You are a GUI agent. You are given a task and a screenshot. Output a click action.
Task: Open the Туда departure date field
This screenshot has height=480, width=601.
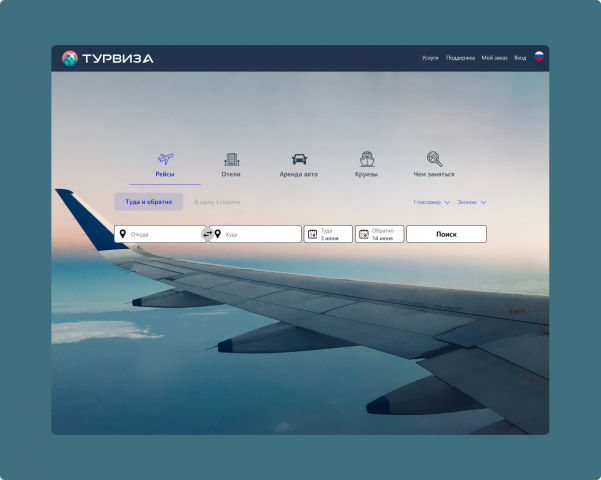point(328,234)
